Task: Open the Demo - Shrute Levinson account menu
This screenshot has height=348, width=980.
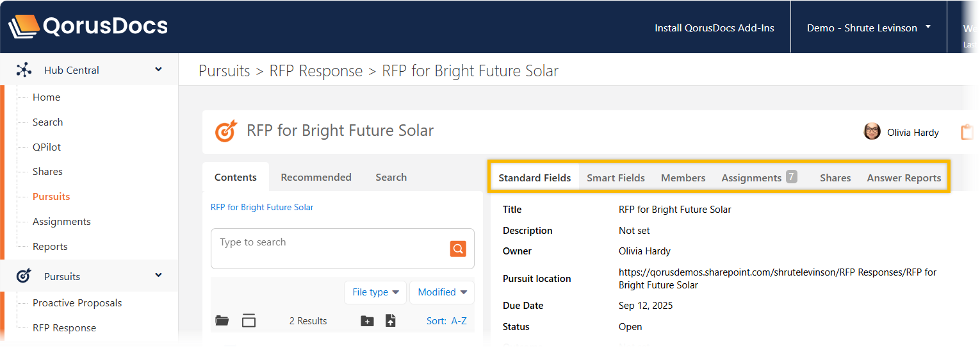Action: pos(868,28)
